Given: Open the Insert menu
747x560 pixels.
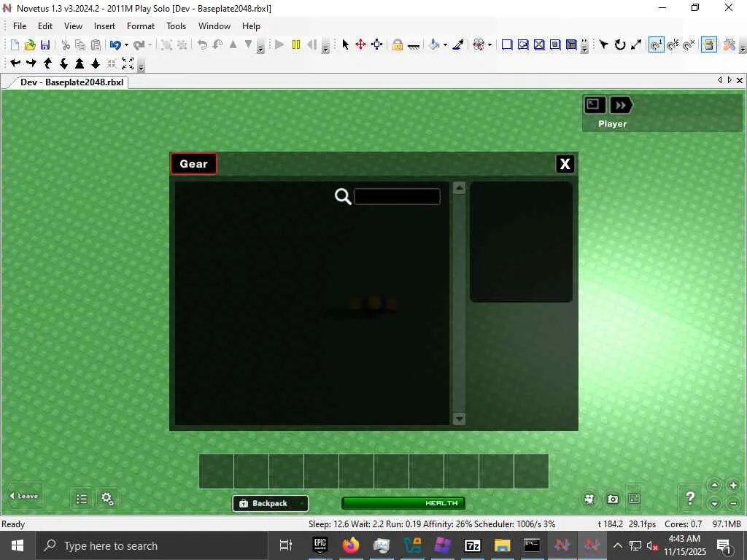Looking at the screenshot, I should [x=104, y=26].
